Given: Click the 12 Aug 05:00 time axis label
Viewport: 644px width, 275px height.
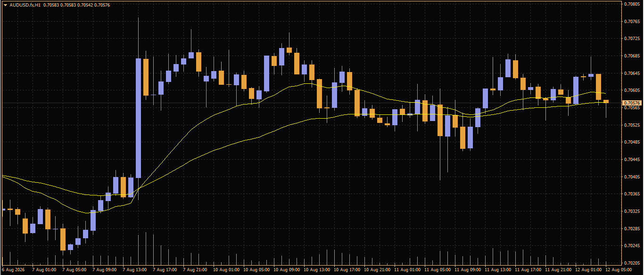Looking at the screenshot, I should [x=619, y=270].
